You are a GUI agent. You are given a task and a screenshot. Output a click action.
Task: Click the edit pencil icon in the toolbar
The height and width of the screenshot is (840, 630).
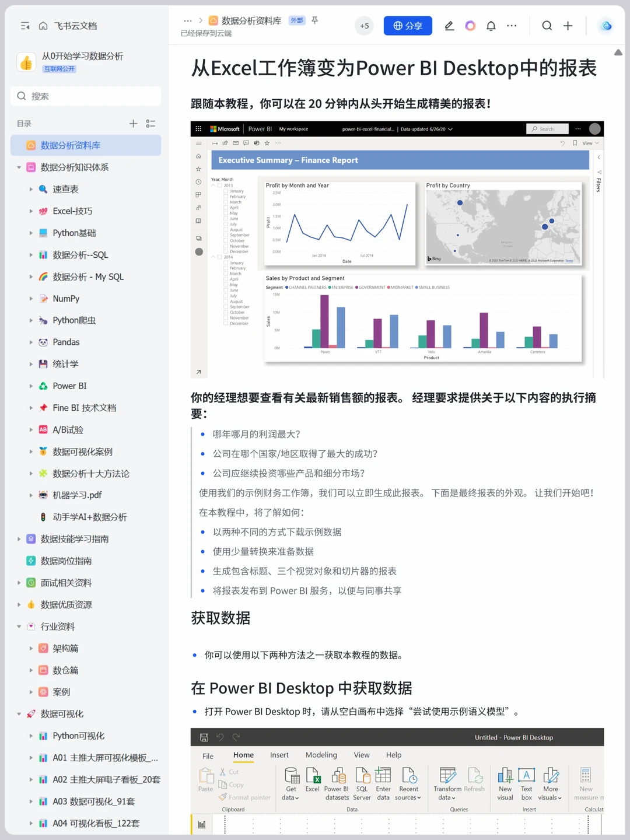449,26
